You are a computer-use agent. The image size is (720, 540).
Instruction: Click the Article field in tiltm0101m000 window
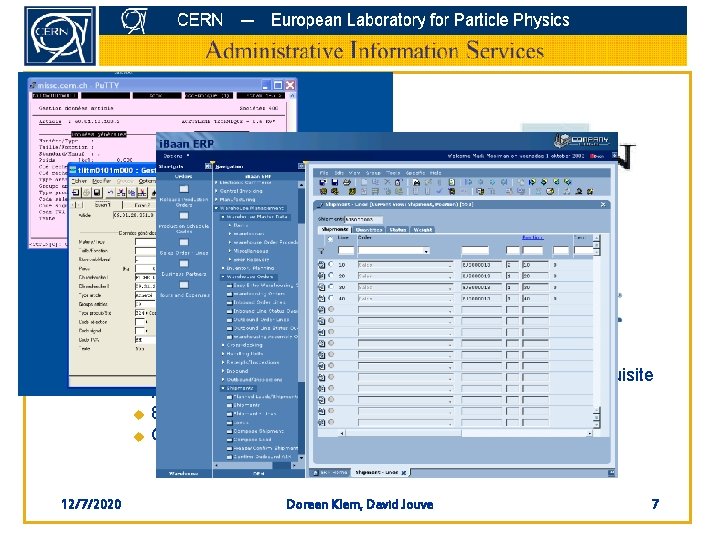point(134,215)
